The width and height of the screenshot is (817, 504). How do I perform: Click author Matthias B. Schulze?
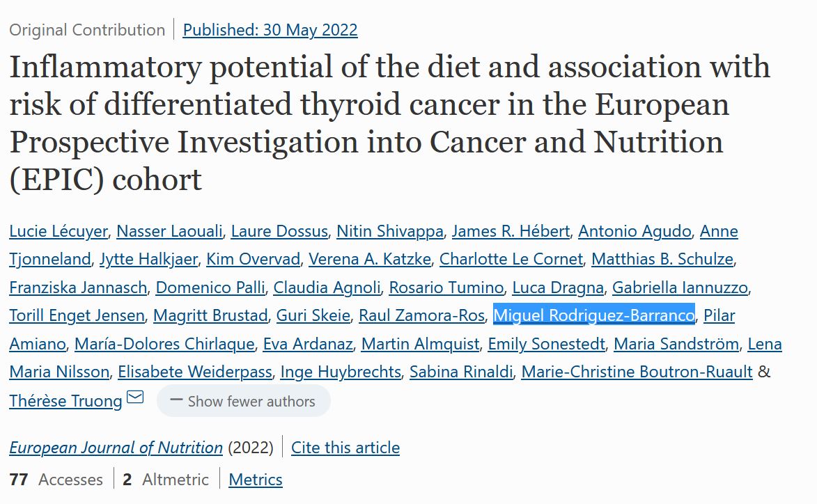tap(662, 259)
